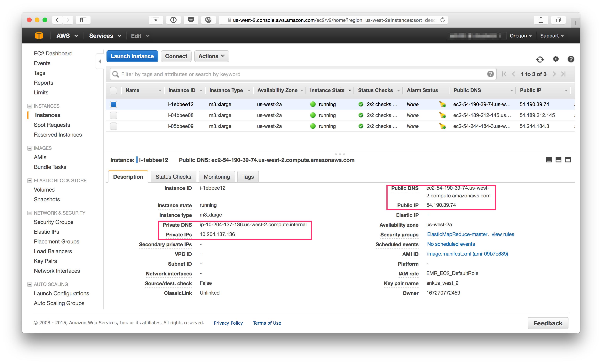Minimize the details pane
This screenshot has width=602, height=364.
click(x=549, y=160)
